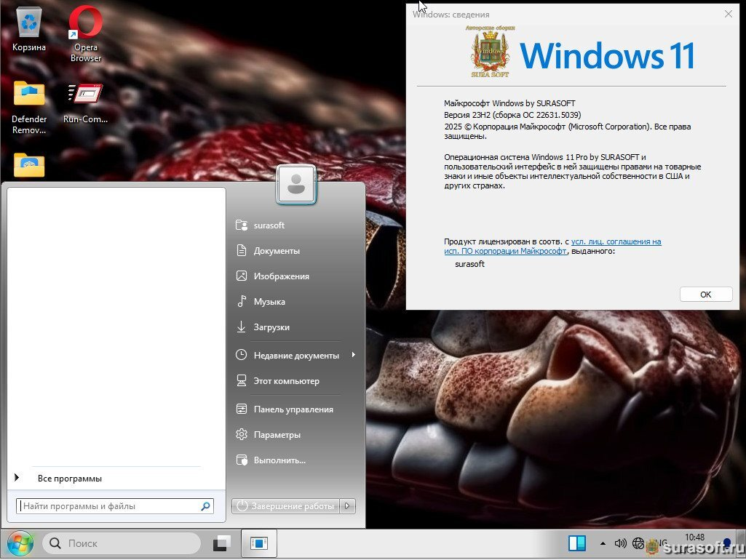
Task: Click the Найти программы и файлы search field
Action: click(x=109, y=506)
